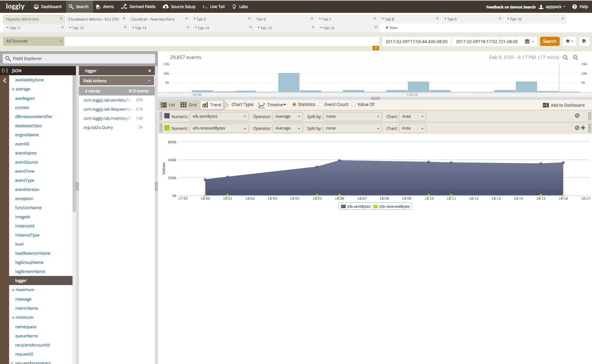The image size is (592, 364).
Task: Open the Dashboard section
Action: 48,6
